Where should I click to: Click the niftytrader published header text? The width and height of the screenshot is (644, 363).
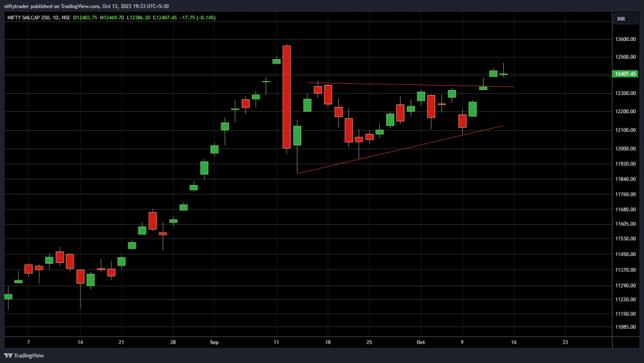[x=86, y=6]
